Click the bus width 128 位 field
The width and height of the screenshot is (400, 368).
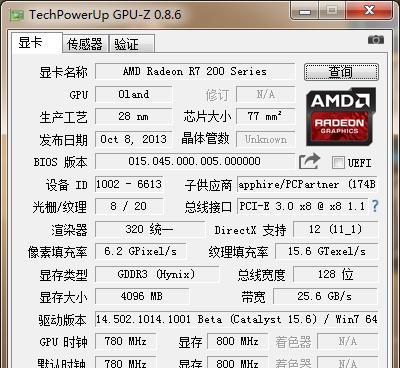point(336,274)
